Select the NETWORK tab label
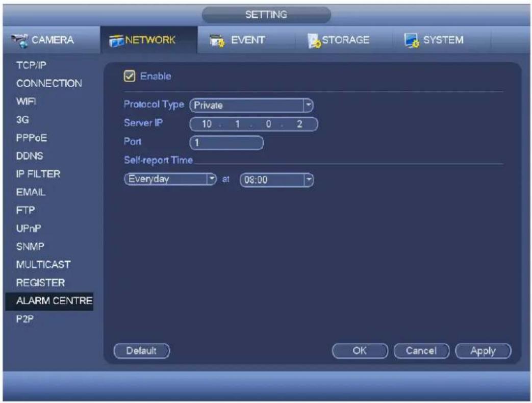This screenshot has width=532, height=403. 150,40
